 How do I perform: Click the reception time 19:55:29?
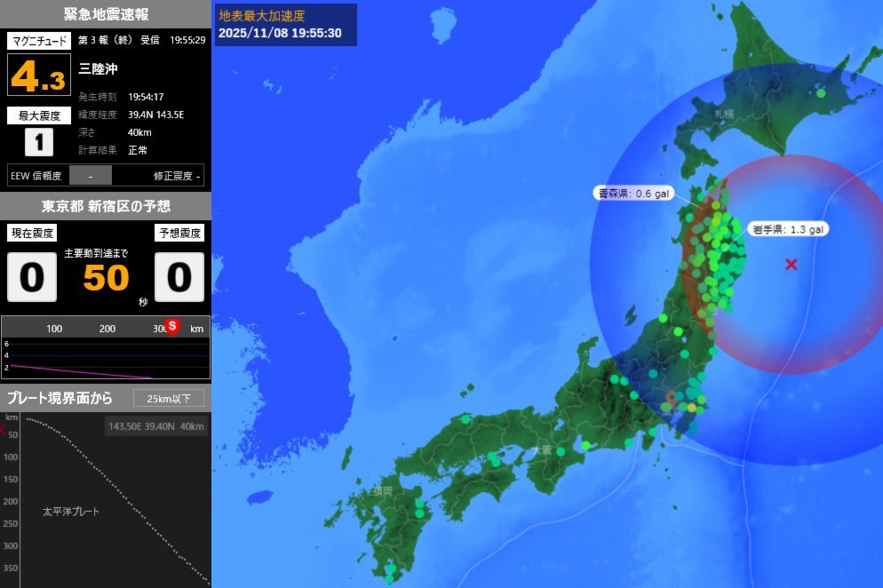coord(187,40)
